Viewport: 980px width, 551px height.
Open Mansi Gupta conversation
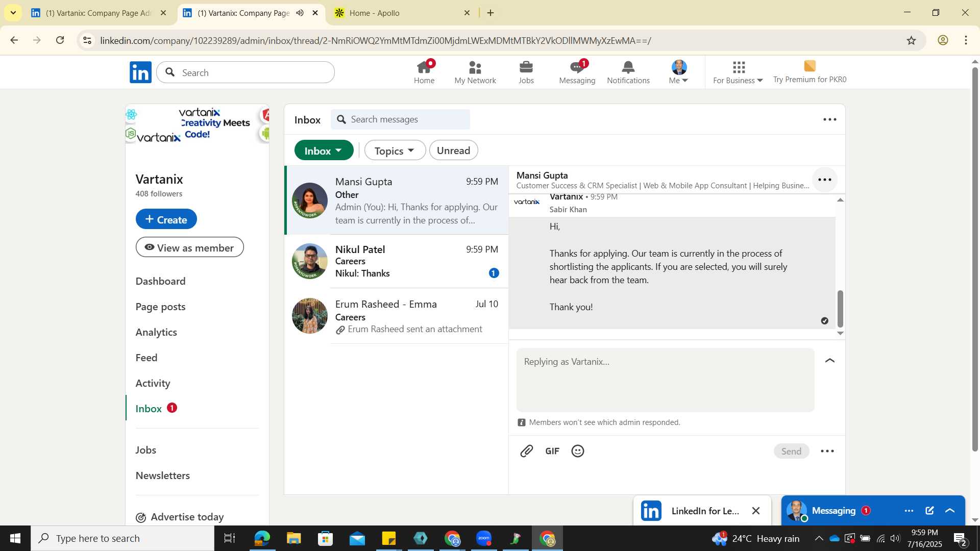point(397,201)
